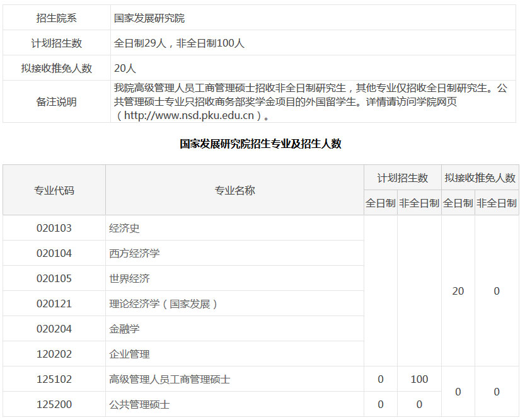The height and width of the screenshot is (420, 525).
Task: Click the 120202 major code
Action: (54, 354)
